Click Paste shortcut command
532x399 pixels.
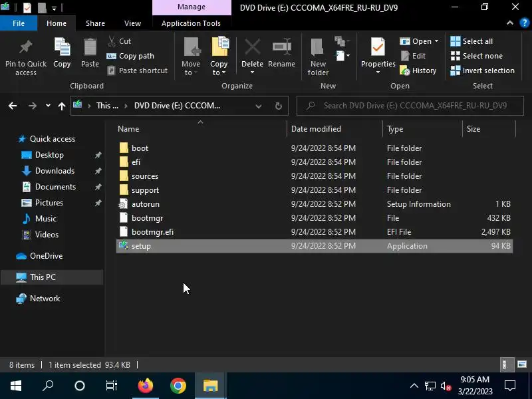click(138, 70)
